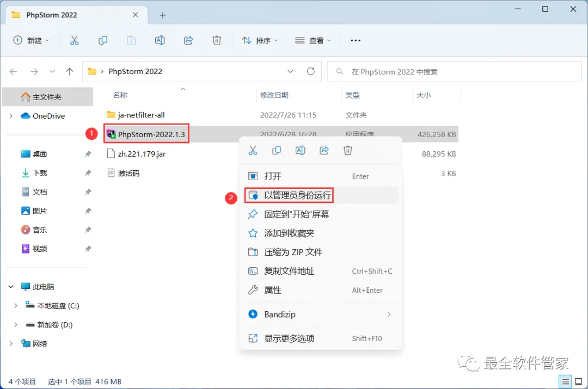Expand the address bar history dropdown

click(290, 71)
